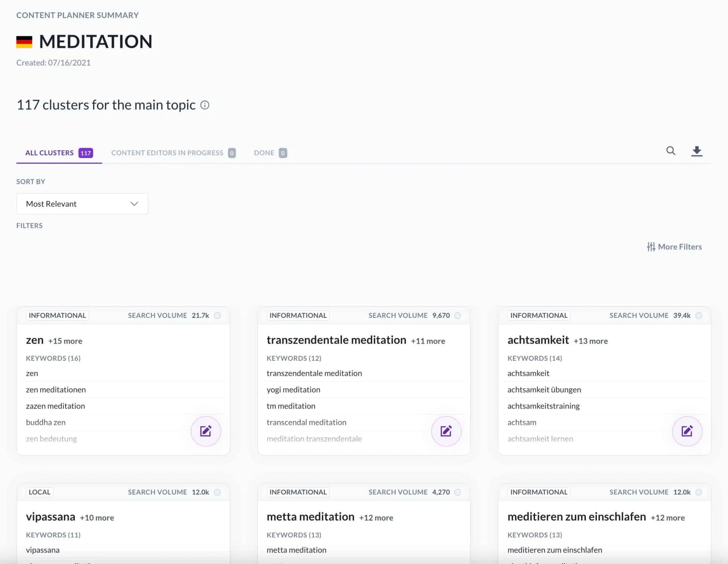Tick the vipassana cluster selection circle
Viewport: 728px width, 564px height.
[218, 492]
